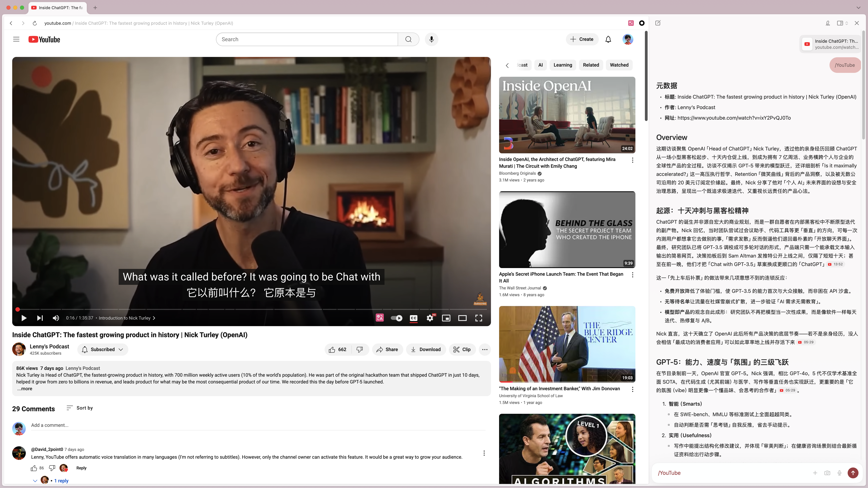Click the Create button

tap(582, 39)
